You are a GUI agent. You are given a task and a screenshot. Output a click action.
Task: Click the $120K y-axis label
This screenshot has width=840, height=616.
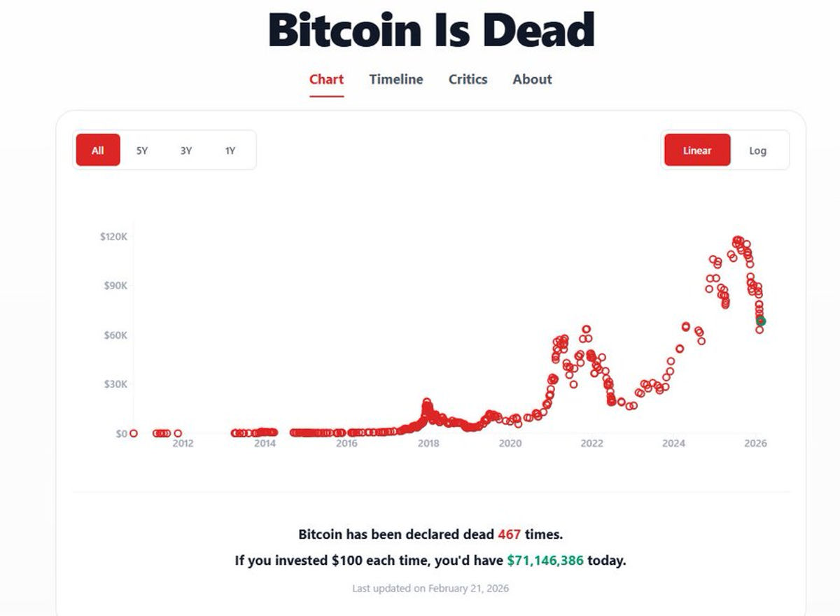(113, 237)
